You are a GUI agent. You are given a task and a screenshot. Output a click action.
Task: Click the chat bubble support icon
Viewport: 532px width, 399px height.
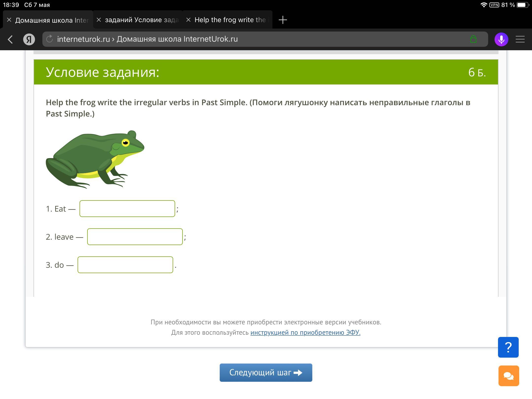click(509, 375)
